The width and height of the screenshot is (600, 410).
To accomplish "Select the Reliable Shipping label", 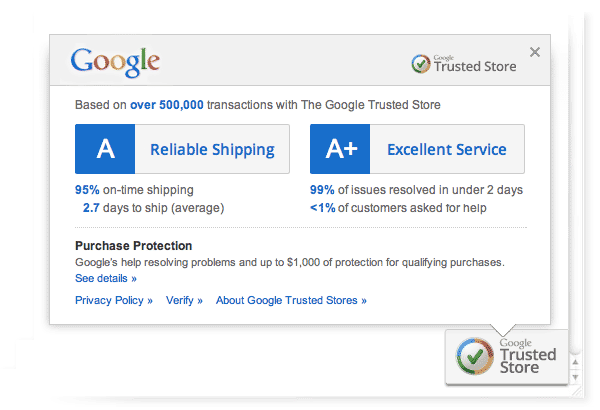I will tap(212, 150).
